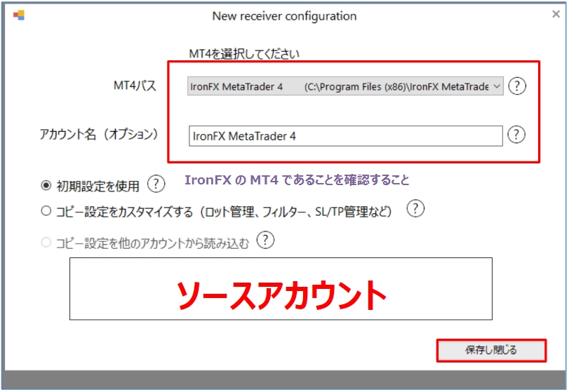This screenshot has height=392, width=569.
Task: Open help for the アカウント名 field
Action: (x=516, y=135)
